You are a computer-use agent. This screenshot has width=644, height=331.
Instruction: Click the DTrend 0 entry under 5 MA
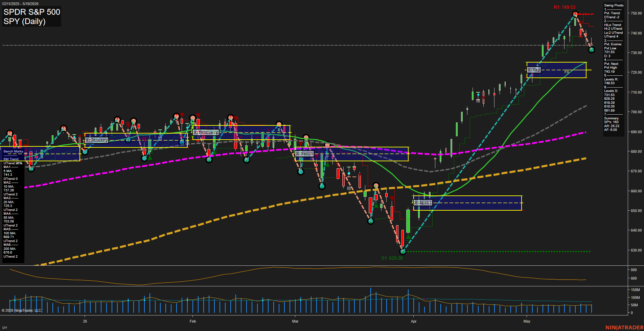coord(10,179)
